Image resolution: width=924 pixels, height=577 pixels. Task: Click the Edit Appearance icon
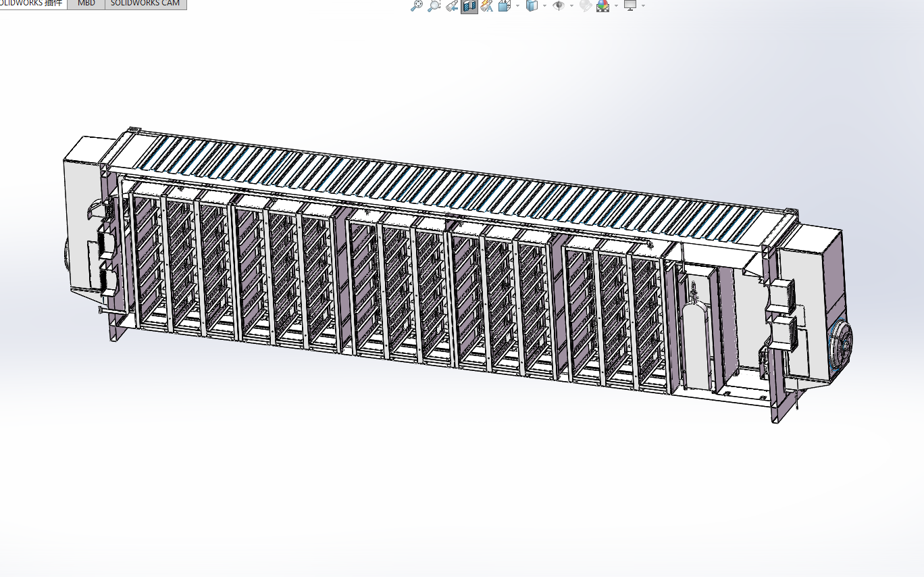[585, 5]
